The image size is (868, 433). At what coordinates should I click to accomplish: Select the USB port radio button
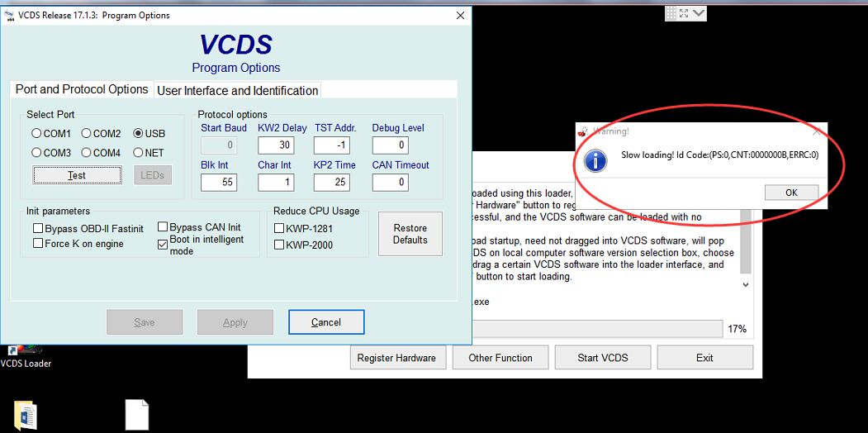138,133
